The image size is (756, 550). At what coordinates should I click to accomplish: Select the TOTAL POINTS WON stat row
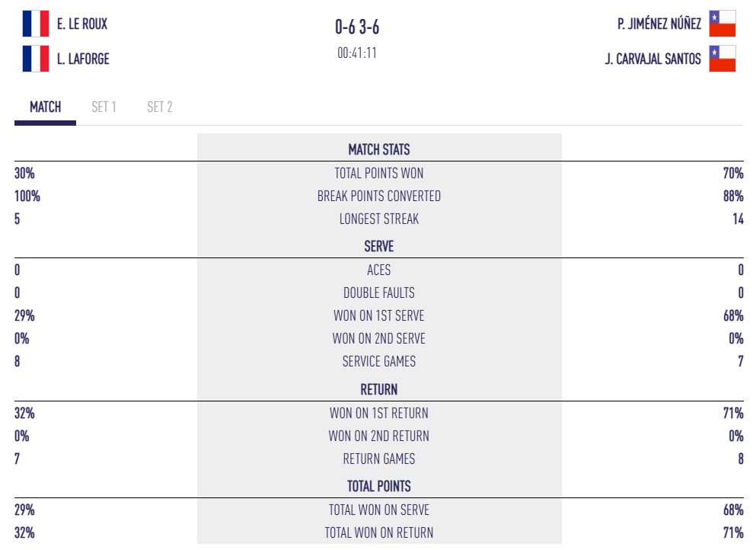point(378,173)
